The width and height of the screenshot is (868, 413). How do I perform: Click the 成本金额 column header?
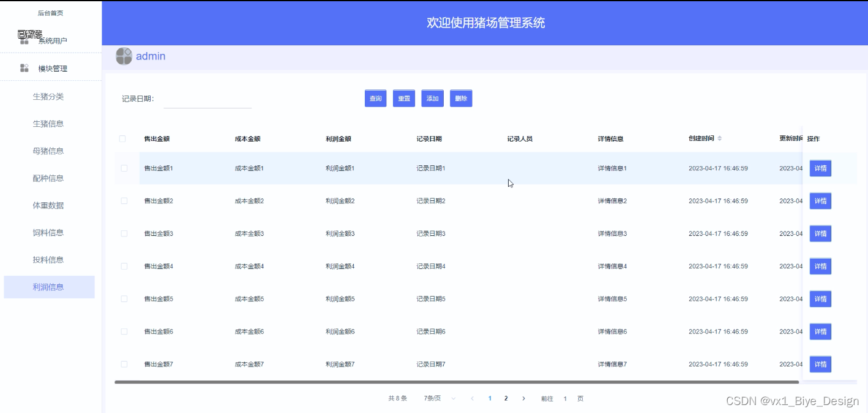click(248, 139)
